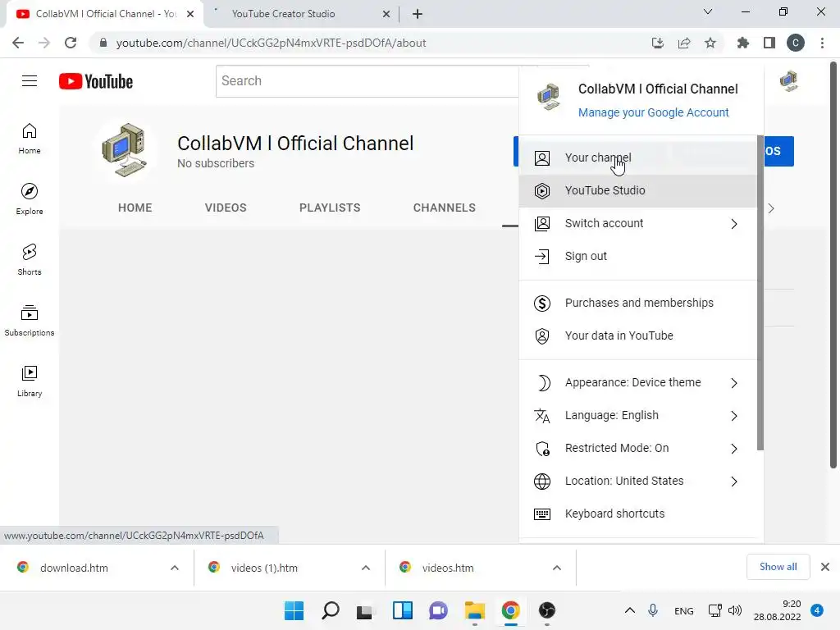Click the Windows notification count badge

pos(817,610)
